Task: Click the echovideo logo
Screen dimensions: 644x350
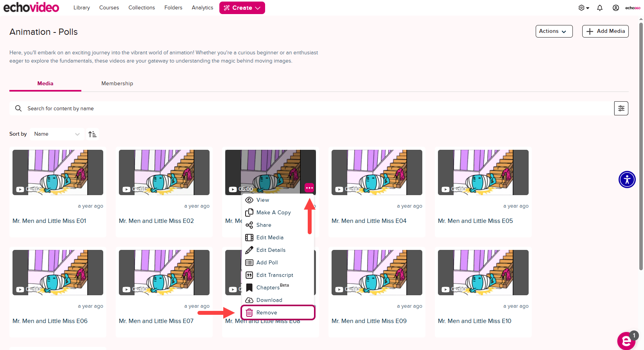Action: [x=31, y=7]
